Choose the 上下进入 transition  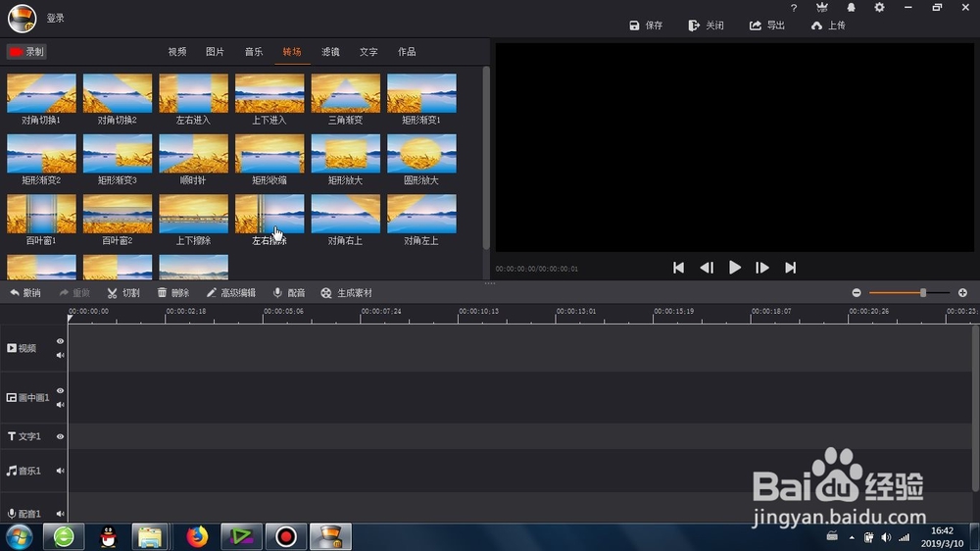click(269, 94)
